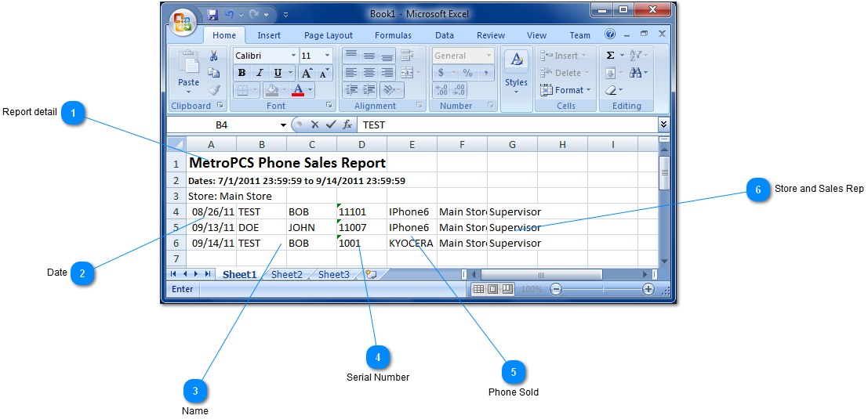Switch to Sheet2 worksheet tab
Viewport: 868px width, 419px height.
pos(287,274)
